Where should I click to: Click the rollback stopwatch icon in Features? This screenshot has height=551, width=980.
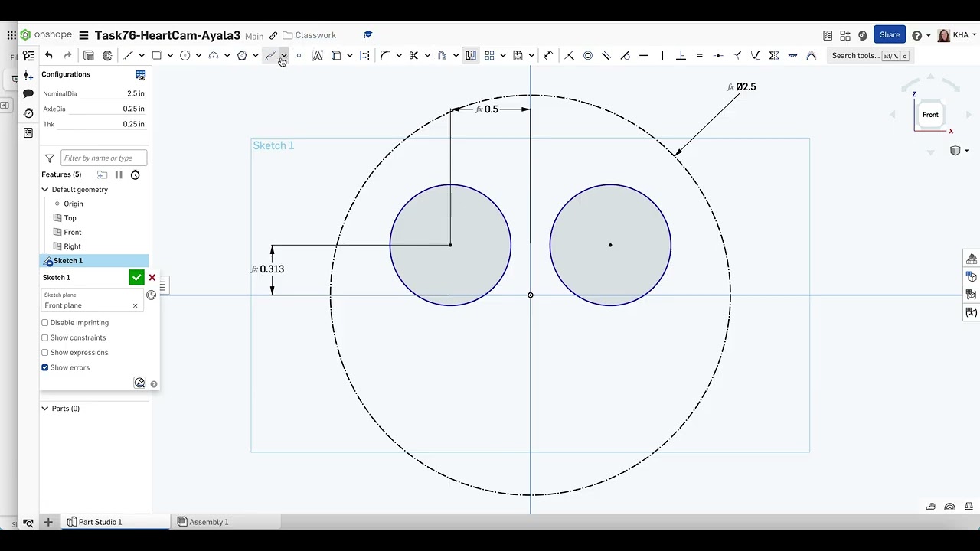click(135, 174)
